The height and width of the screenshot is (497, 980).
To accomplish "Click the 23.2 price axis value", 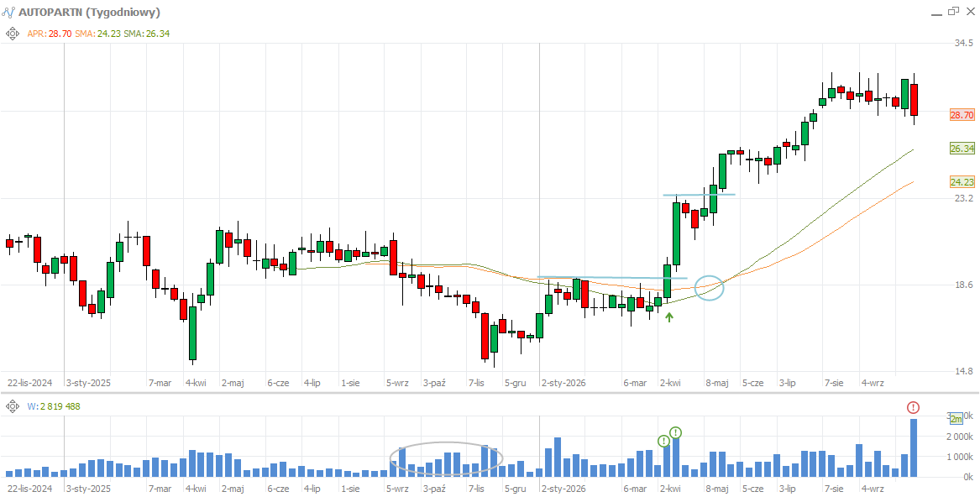I will pos(963,198).
